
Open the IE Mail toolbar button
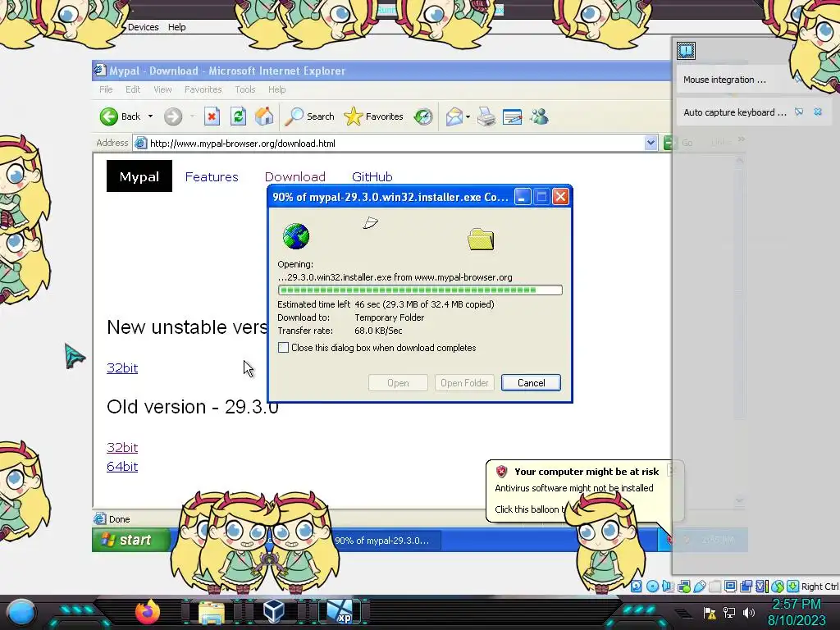pos(454,116)
